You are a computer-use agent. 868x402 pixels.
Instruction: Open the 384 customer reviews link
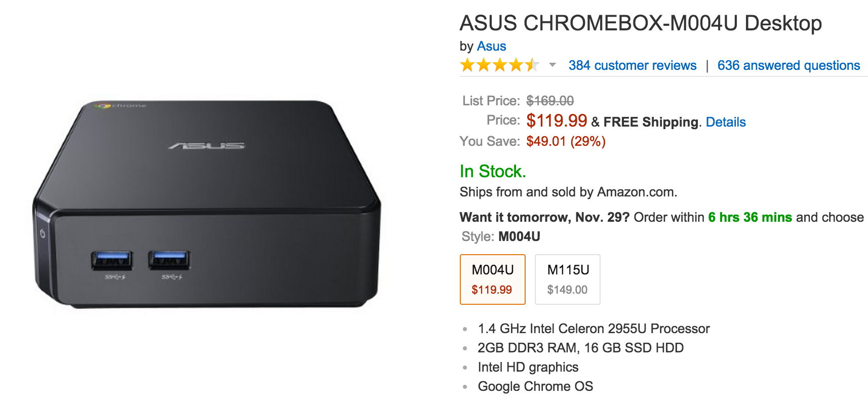632,65
